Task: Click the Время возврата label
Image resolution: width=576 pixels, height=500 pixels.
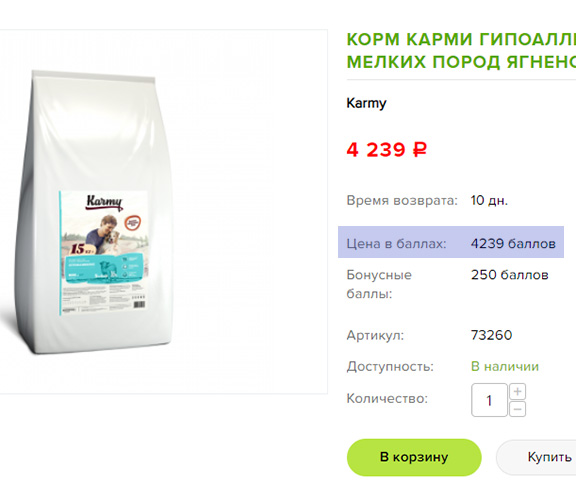Action: (x=402, y=201)
